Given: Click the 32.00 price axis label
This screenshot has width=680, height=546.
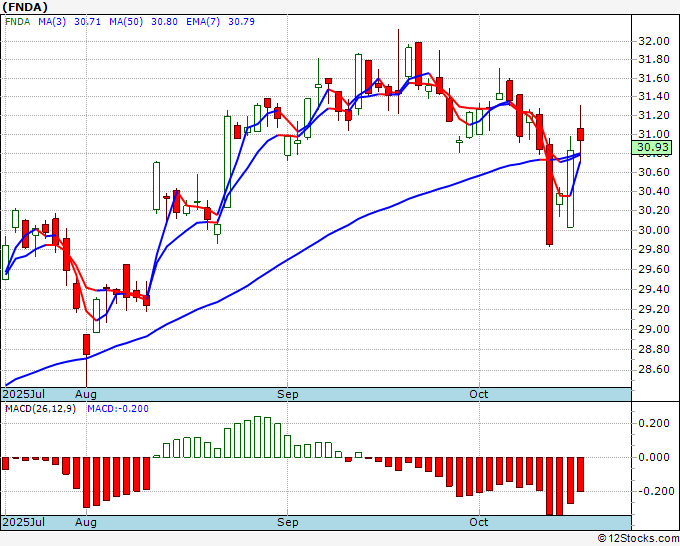Looking at the screenshot, I should [654, 41].
